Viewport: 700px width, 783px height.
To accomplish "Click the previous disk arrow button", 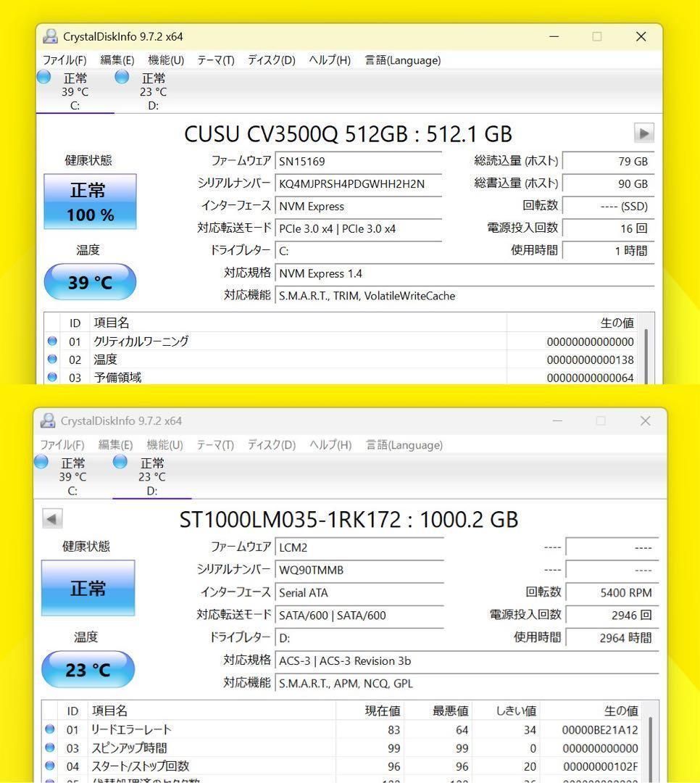I will [51, 518].
